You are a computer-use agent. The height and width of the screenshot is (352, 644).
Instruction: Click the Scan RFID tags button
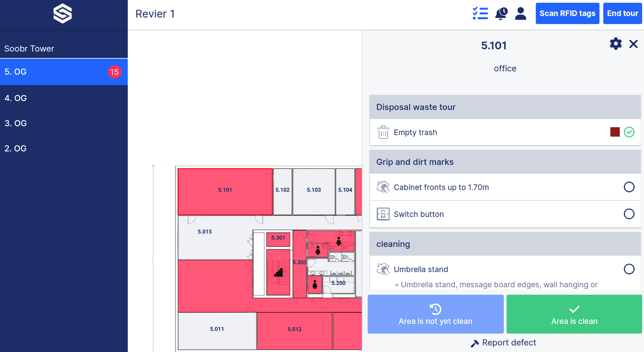tap(567, 13)
